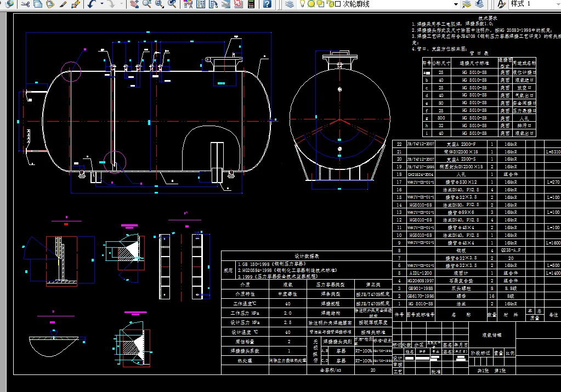The width and height of the screenshot is (561, 392).
Task: Click the 液氨储罐 title block text
Action: coord(491,335)
